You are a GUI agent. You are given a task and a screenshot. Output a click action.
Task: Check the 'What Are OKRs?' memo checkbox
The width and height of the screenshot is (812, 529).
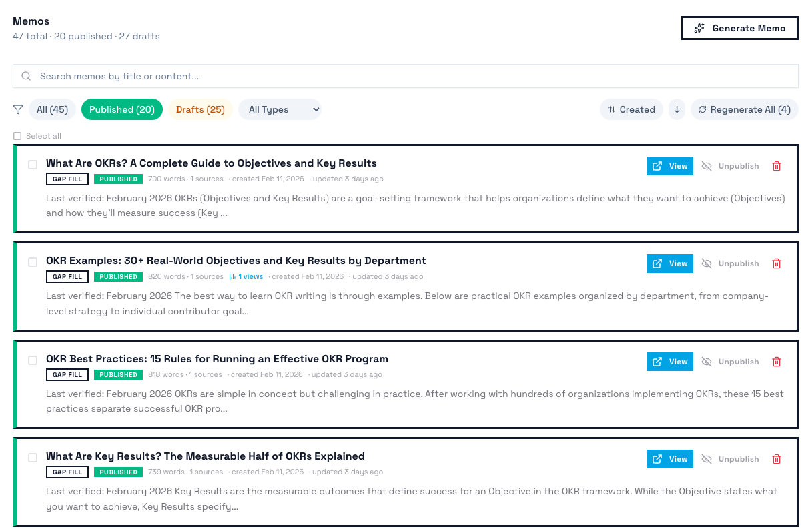pos(32,164)
